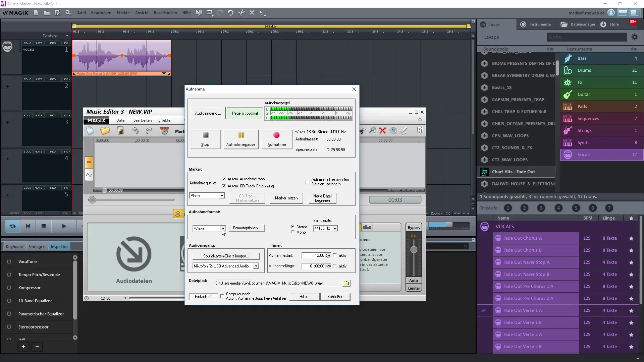The height and width of the screenshot is (362, 644).
Task: Click the Marker setzen button
Action: click(x=286, y=198)
